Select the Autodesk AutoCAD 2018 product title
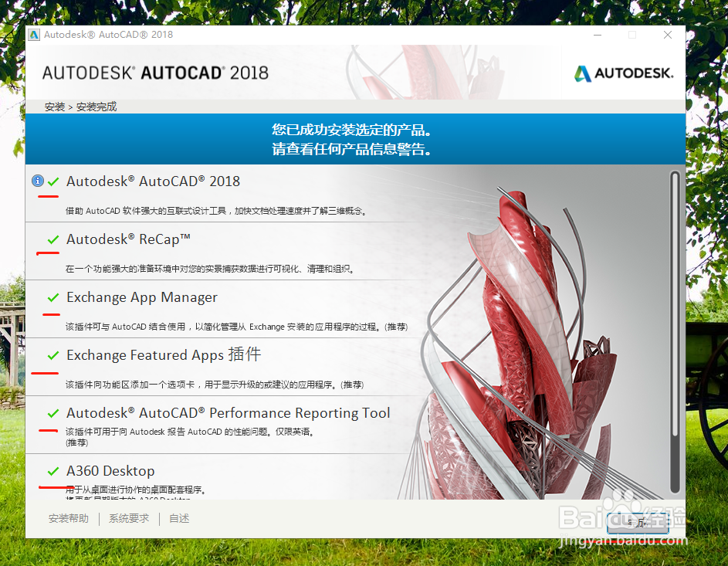Image resolution: width=728 pixels, height=566 pixels. [153, 181]
